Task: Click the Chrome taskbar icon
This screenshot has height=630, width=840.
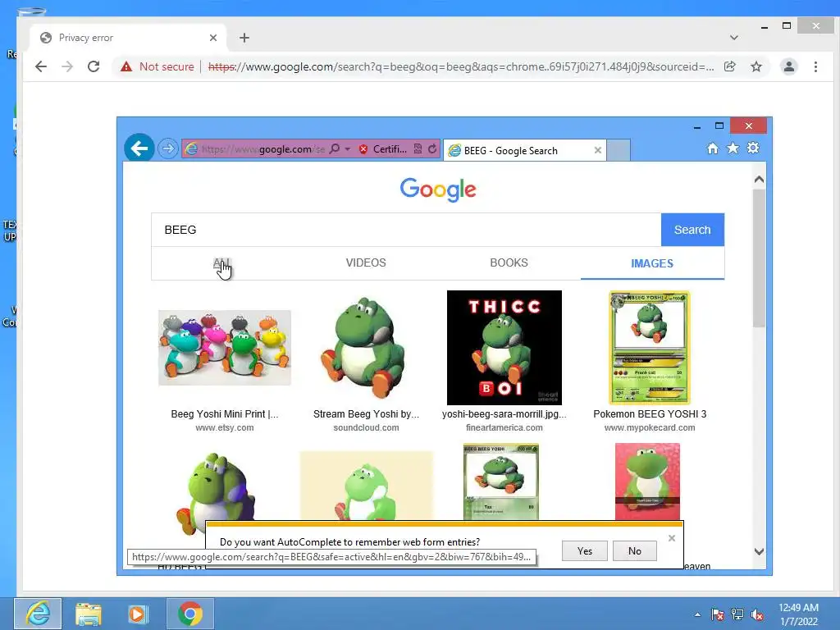Action: pyautogui.click(x=190, y=614)
